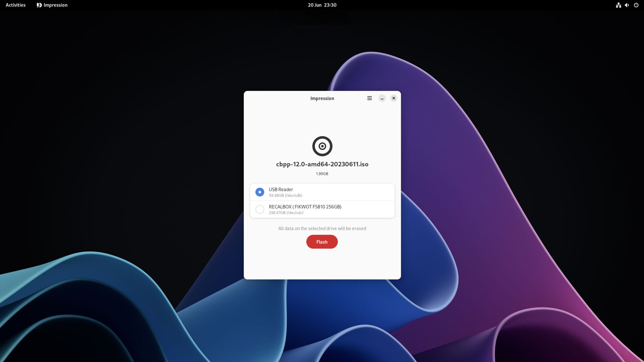Image resolution: width=644 pixels, height=362 pixels.
Task: Open the hamburger menu in Impression
Action: [x=369, y=98]
